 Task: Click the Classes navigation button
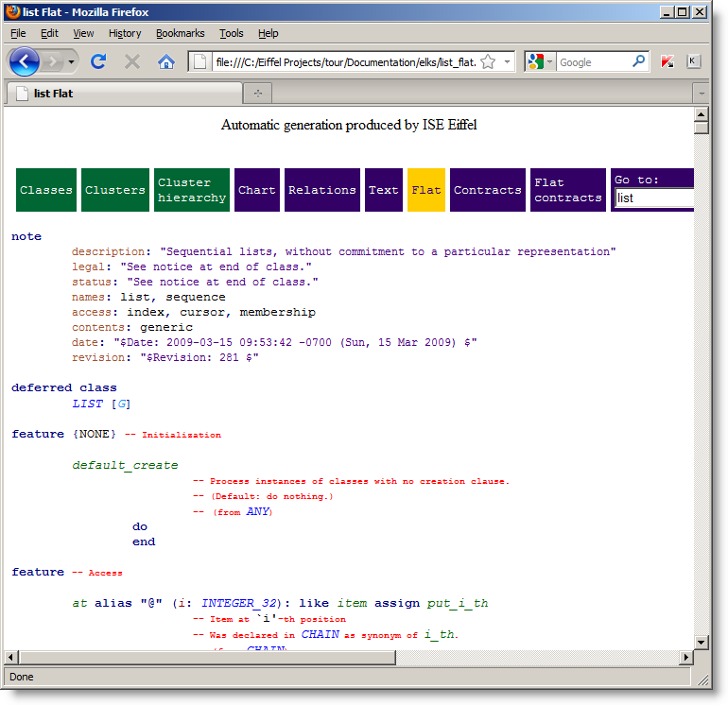(46, 190)
